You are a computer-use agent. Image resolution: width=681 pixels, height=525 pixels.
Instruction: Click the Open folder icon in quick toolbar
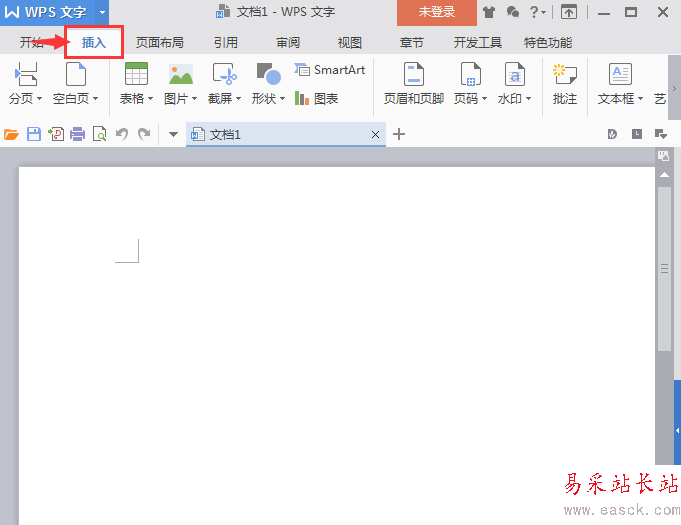(11, 134)
